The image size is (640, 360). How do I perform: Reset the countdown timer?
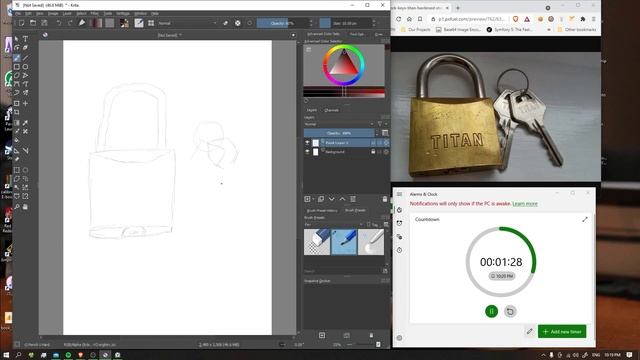pyautogui.click(x=510, y=311)
